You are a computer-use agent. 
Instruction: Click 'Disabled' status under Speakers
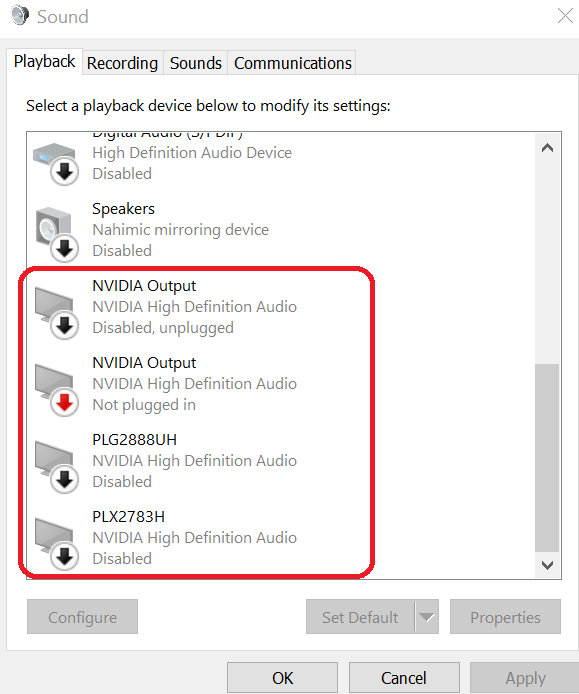pos(122,251)
